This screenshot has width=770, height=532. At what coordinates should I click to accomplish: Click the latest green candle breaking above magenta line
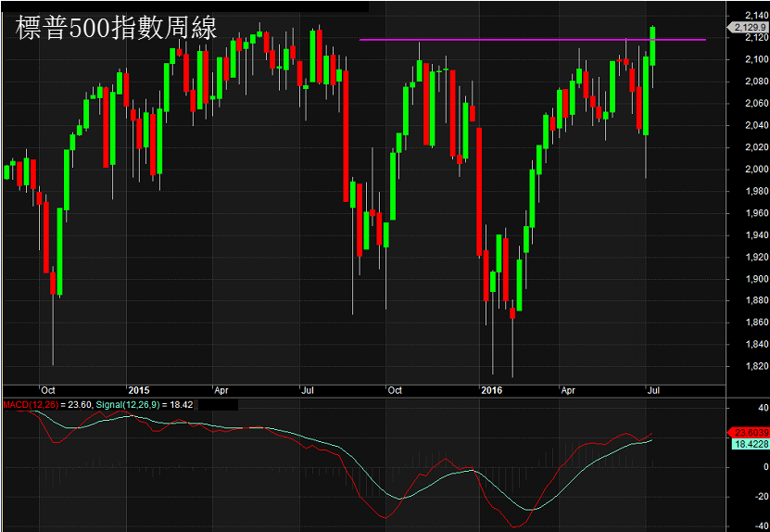click(x=652, y=46)
